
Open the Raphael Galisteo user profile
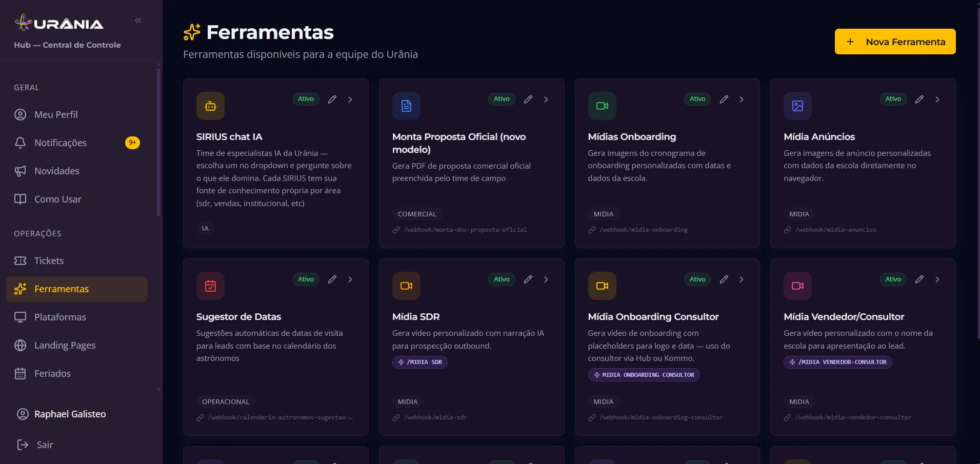click(x=62, y=414)
